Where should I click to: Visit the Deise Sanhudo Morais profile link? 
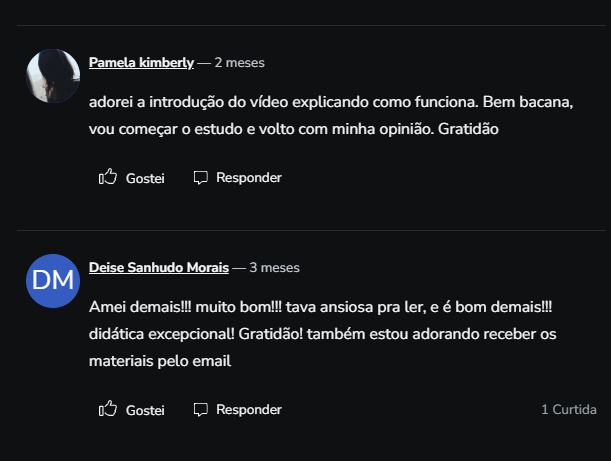(158, 268)
